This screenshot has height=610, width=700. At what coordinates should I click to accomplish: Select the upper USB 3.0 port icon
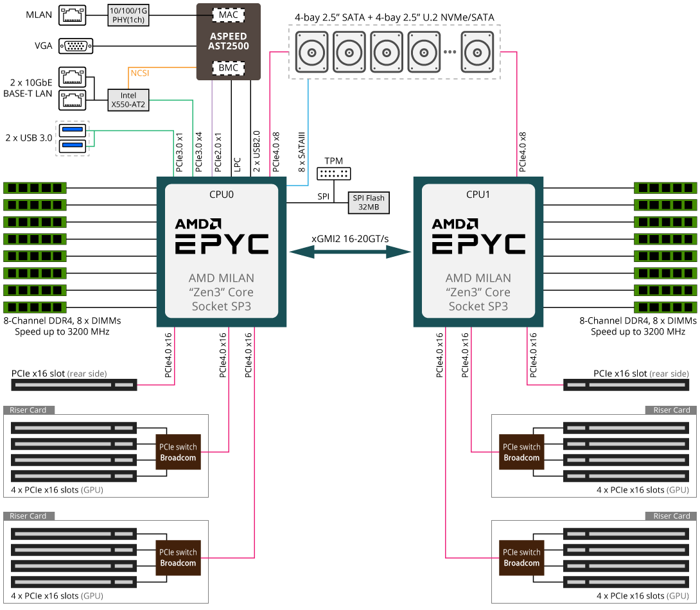[x=73, y=131]
